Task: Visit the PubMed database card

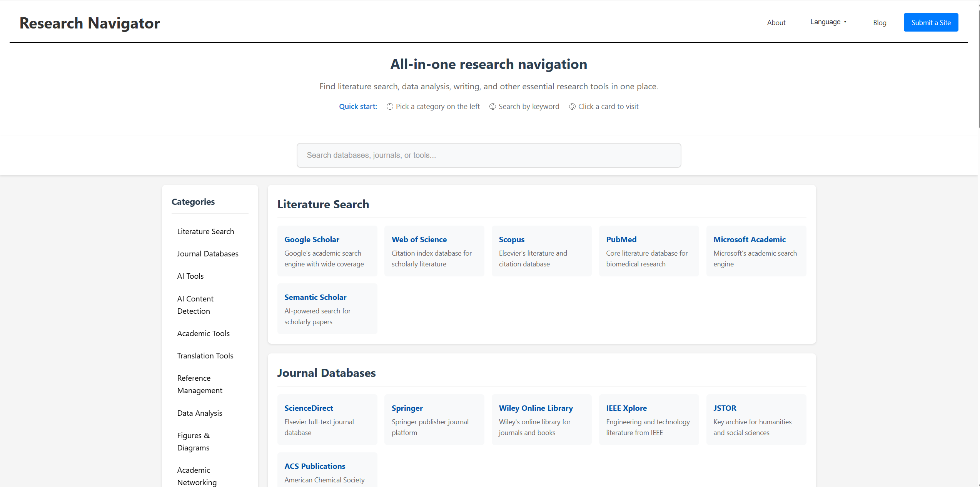Action: 621,239
